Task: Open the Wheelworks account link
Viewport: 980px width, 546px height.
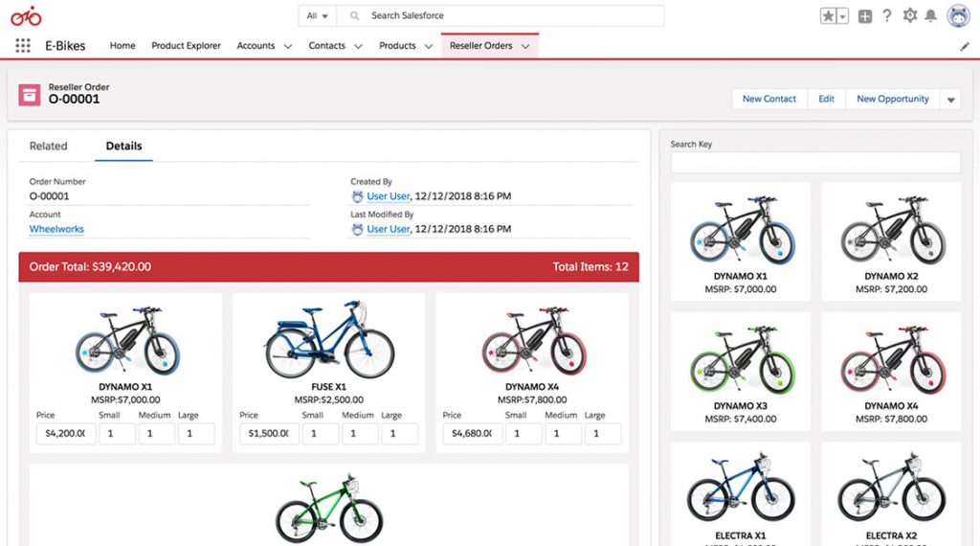Action: pyautogui.click(x=56, y=229)
